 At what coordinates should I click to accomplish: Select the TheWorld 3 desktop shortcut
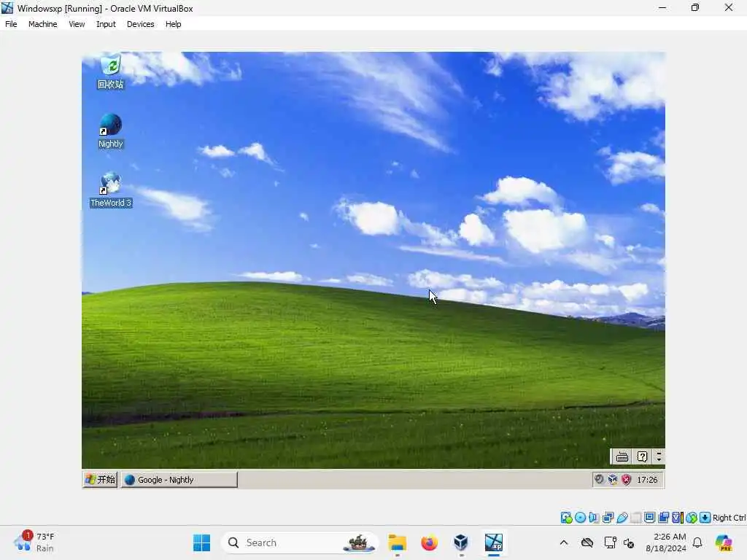(111, 190)
